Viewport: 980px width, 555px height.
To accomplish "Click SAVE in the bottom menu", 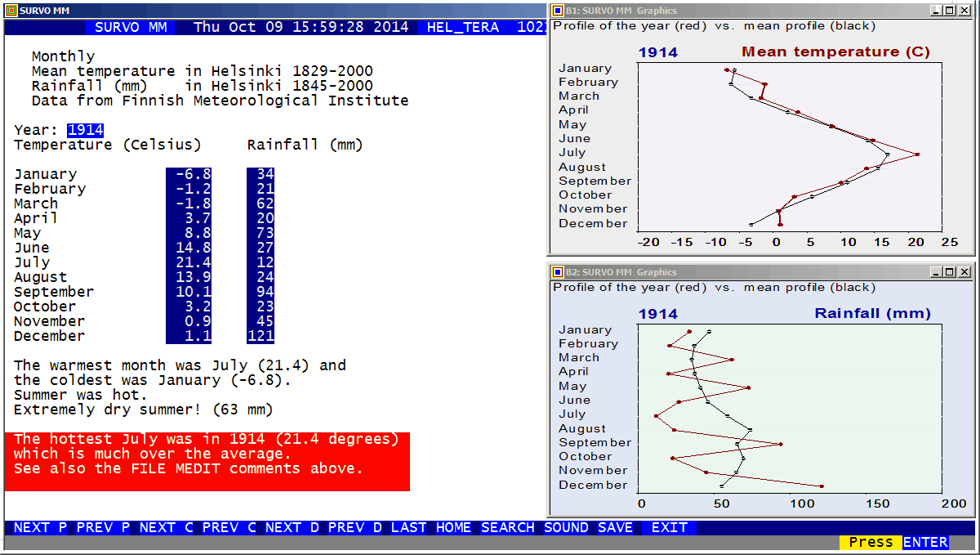I will click(x=615, y=528).
